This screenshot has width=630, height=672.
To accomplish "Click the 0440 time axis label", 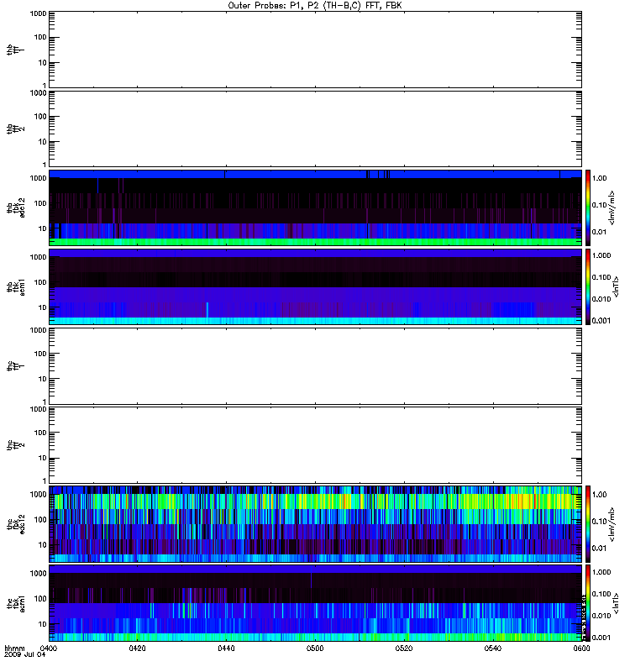I will point(226,648).
